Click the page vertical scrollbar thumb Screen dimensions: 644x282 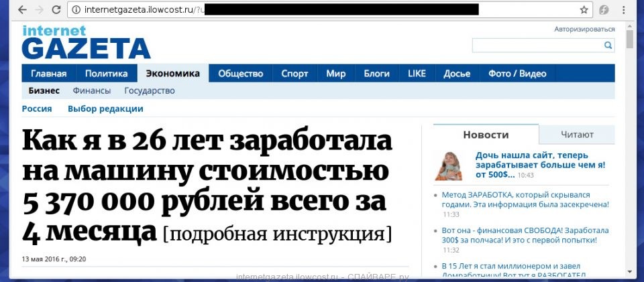629,39
